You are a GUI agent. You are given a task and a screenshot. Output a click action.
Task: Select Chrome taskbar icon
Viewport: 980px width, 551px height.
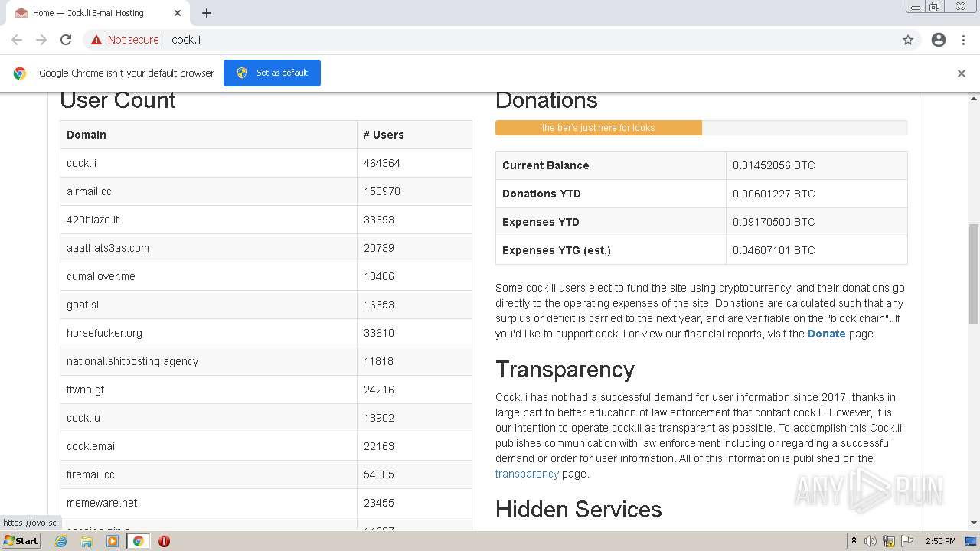138,541
